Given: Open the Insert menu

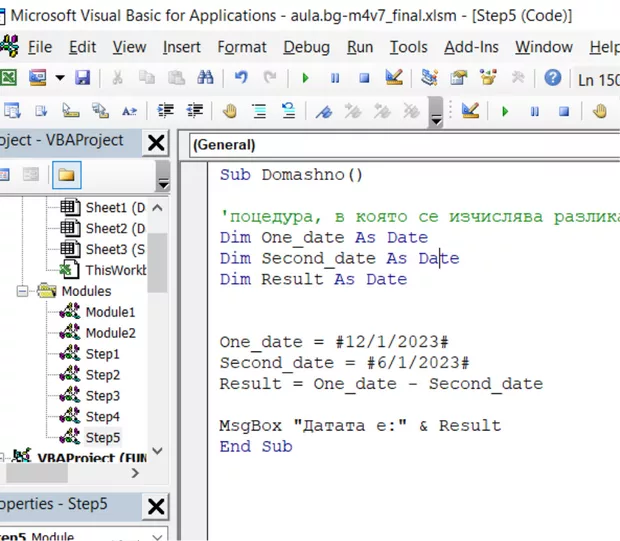Looking at the screenshot, I should (181, 47).
